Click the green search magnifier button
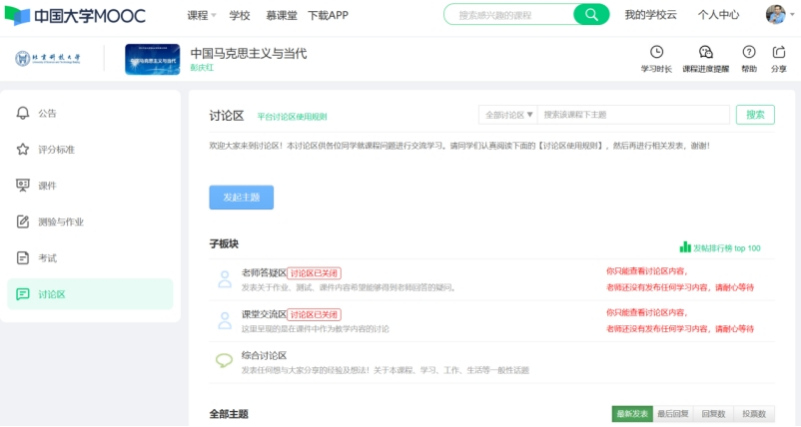 click(x=592, y=15)
